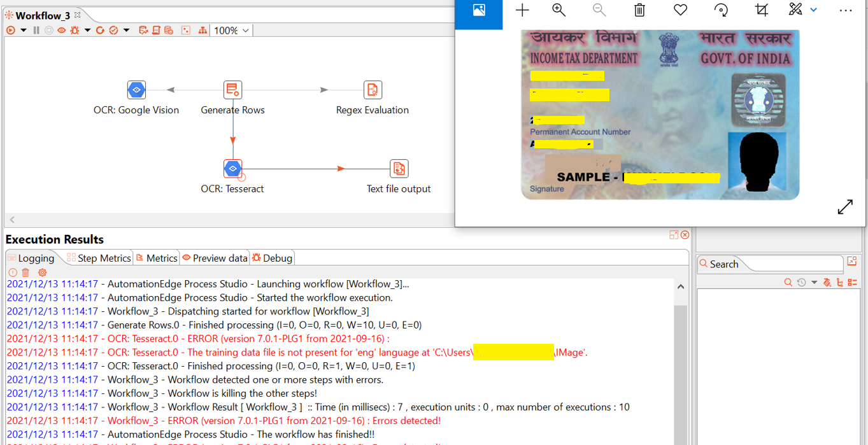Click the list view icon in Search panel
The height and width of the screenshot is (445, 868).
point(853,282)
